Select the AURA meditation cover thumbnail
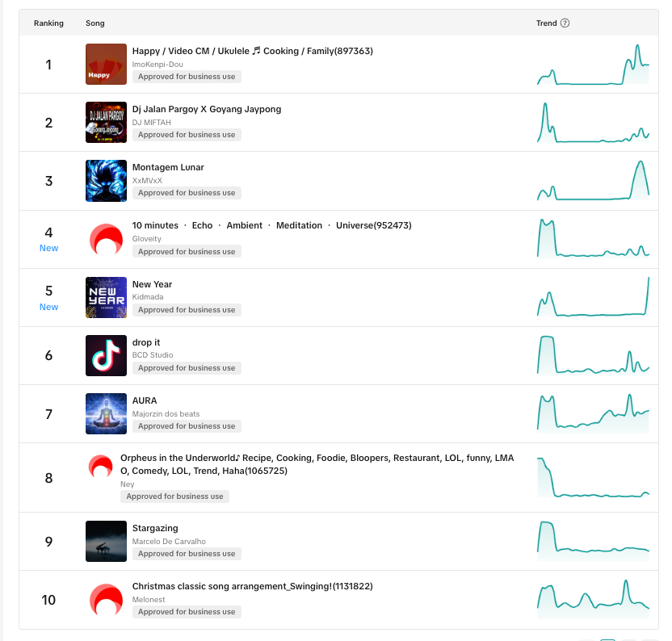 (106, 413)
